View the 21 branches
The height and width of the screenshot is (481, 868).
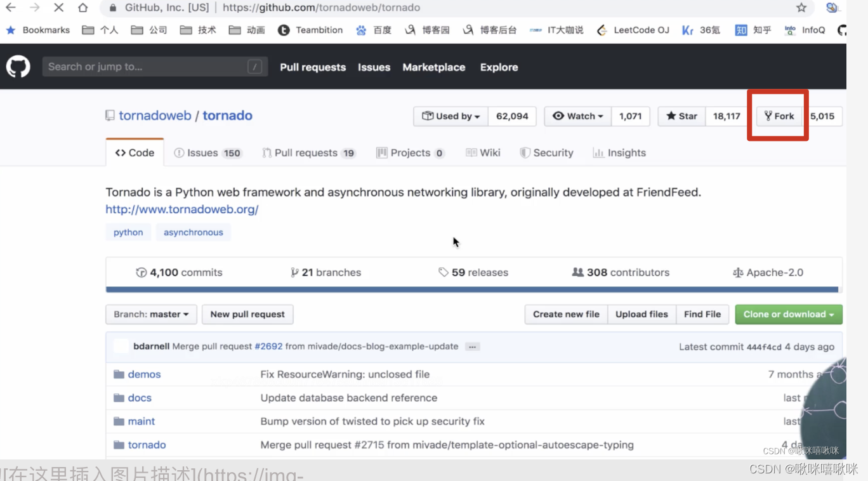(325, 272)
